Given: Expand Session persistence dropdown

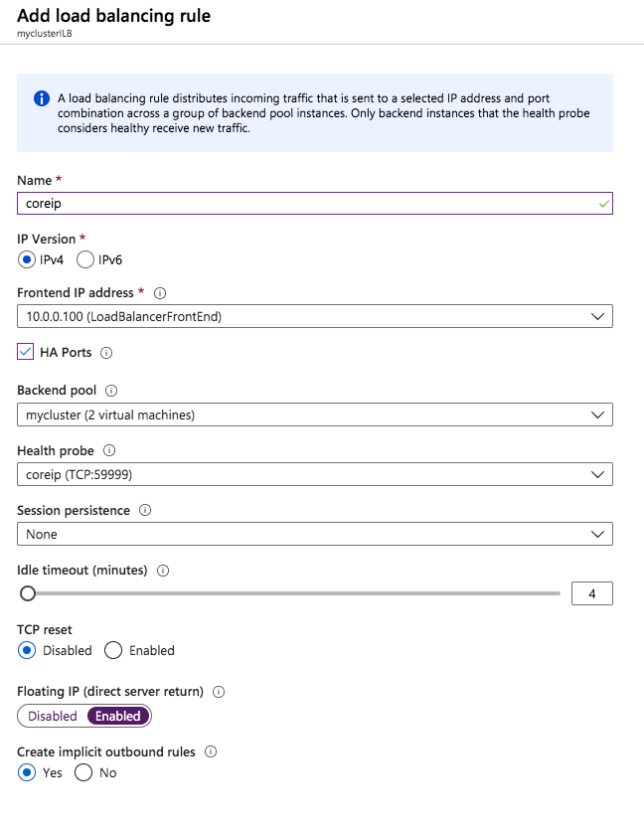Looking at the screenshot, I should [x=315, y=534].
